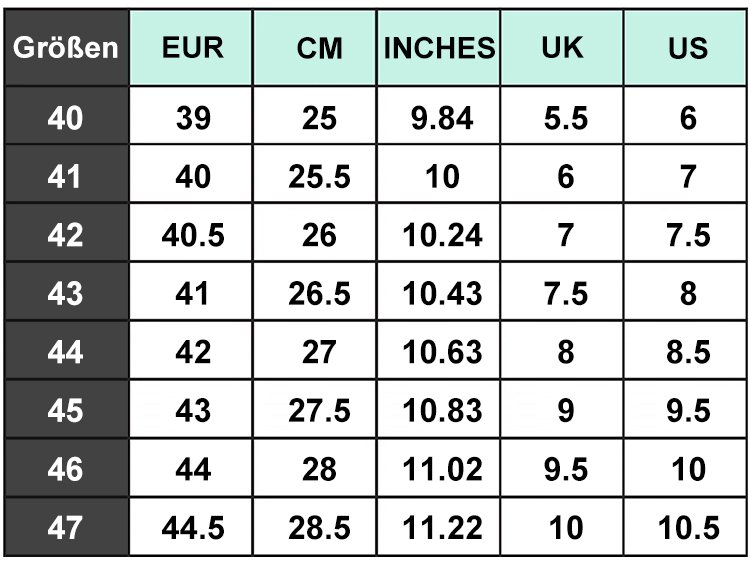Select size 43 row label
The image size is (750, 563).
(x=66, y=291)
